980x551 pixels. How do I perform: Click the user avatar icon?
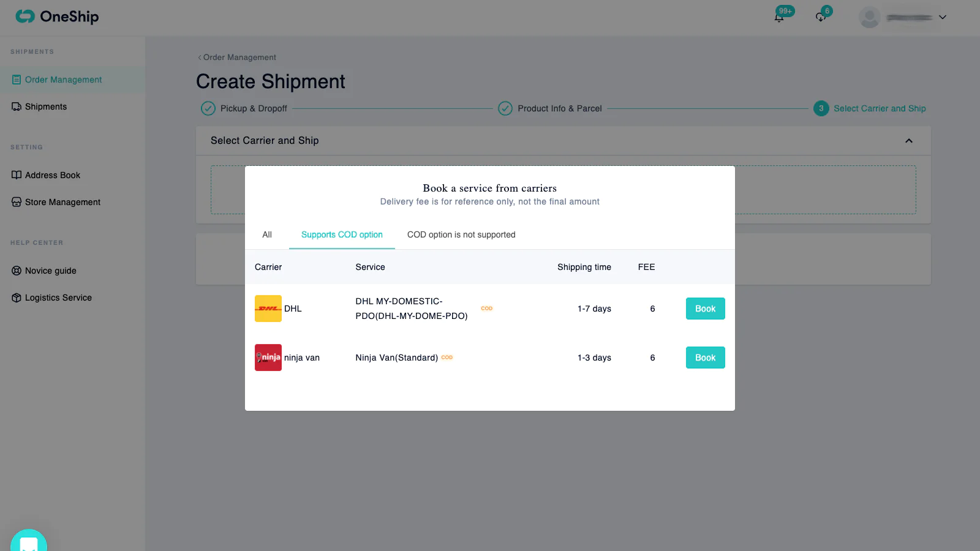point(869,17)
